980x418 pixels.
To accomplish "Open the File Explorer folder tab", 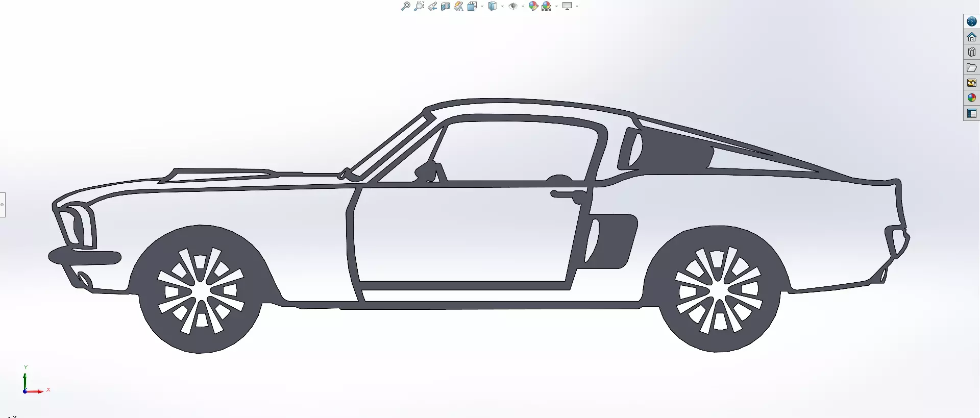I will 972,67.
